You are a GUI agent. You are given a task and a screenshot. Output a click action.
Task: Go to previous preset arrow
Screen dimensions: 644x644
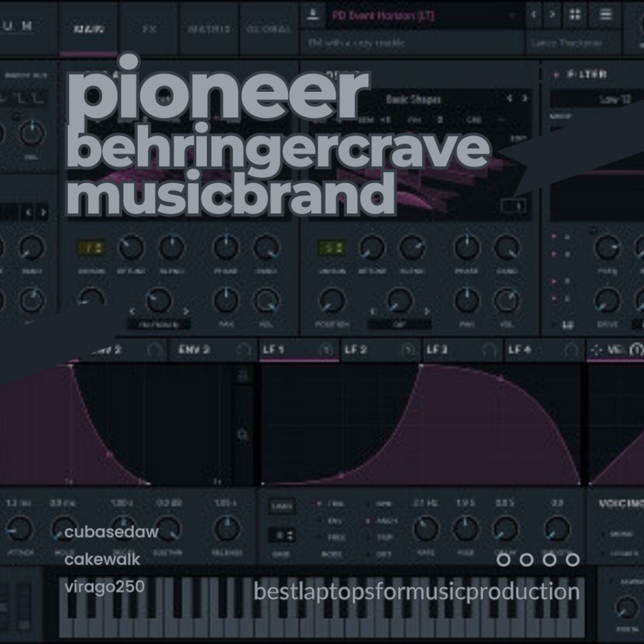pyautogui.click(x=533, y=15)
